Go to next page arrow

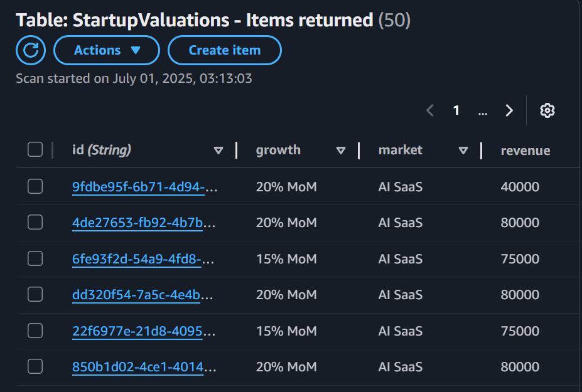point(509,110)
